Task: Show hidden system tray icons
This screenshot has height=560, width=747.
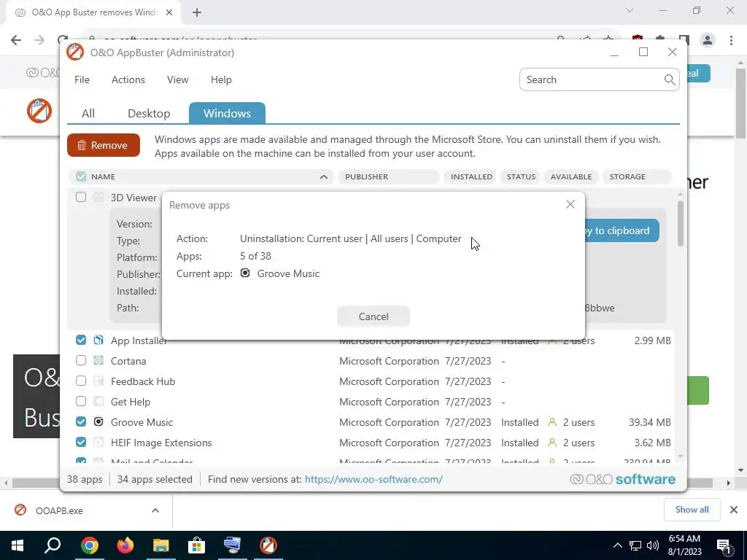Action: (617, 545)
